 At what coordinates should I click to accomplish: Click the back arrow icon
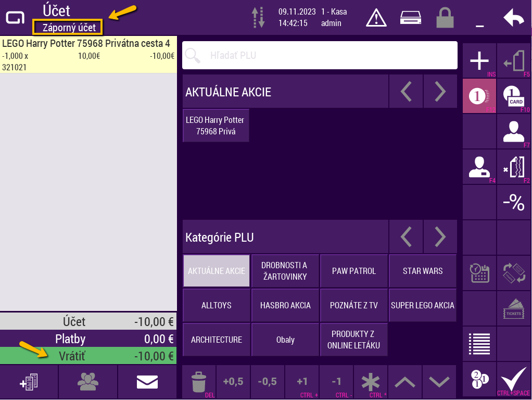[513, 18]
